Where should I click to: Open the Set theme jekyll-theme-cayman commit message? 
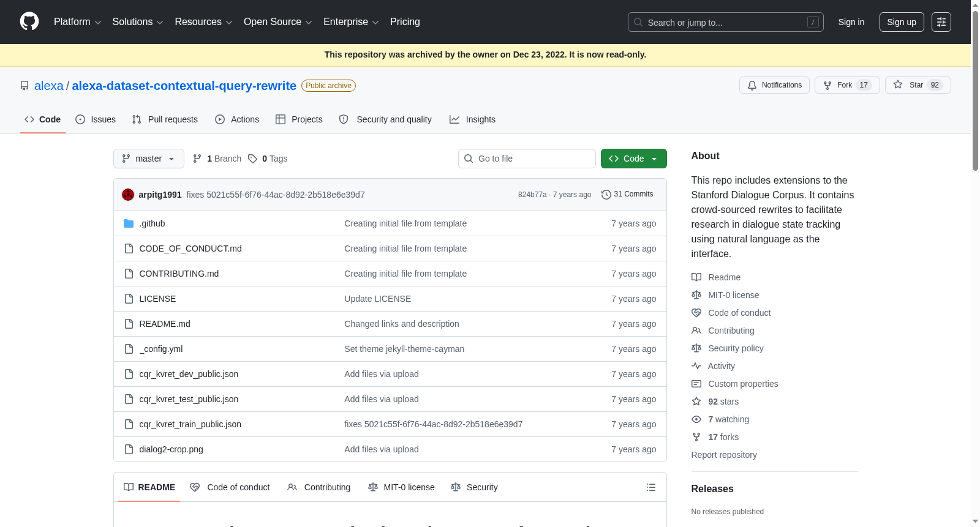pos(404,349)
